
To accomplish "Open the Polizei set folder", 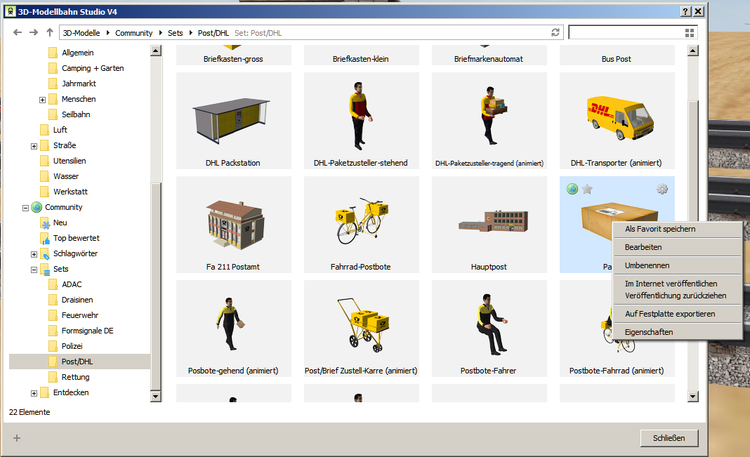I will [x=72, y=346].
